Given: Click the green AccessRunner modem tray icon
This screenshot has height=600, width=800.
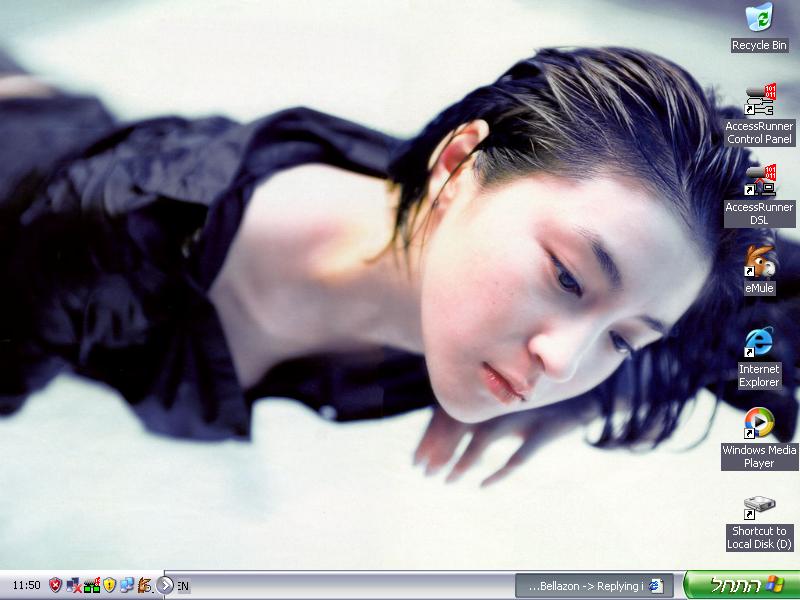Looking at the screenshot, I should click(x=92, y=585).
